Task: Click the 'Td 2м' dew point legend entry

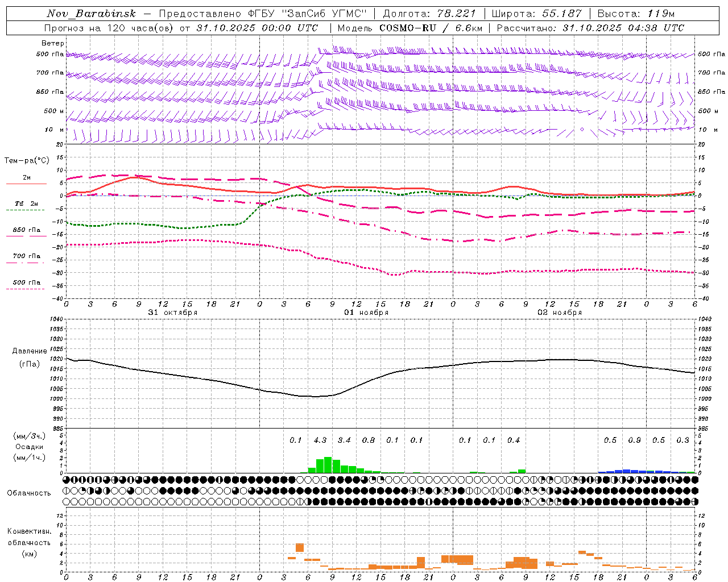Action: [x=27, y=203]
